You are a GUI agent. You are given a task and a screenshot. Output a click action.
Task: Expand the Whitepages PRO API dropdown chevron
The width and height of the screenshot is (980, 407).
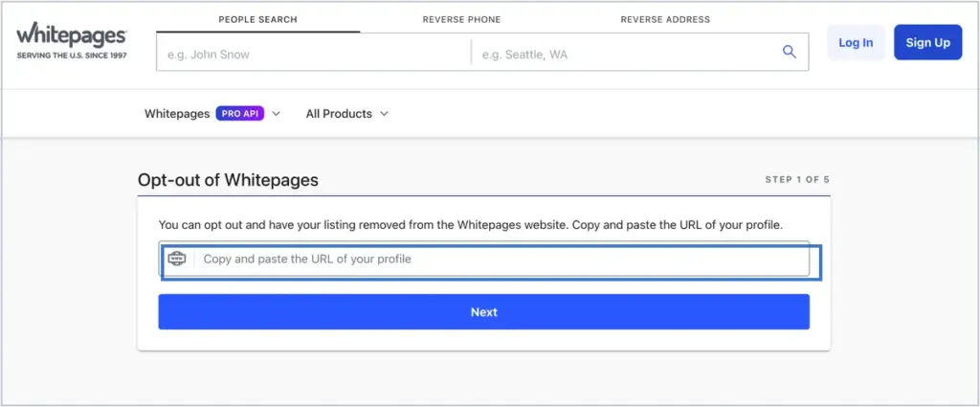click(x=277, y=114)
